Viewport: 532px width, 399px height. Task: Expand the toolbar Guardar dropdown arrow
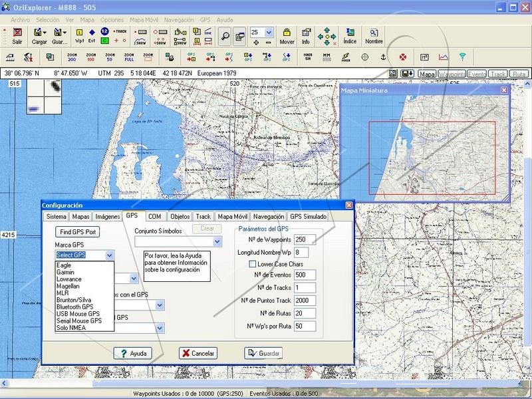click(65, 33)
